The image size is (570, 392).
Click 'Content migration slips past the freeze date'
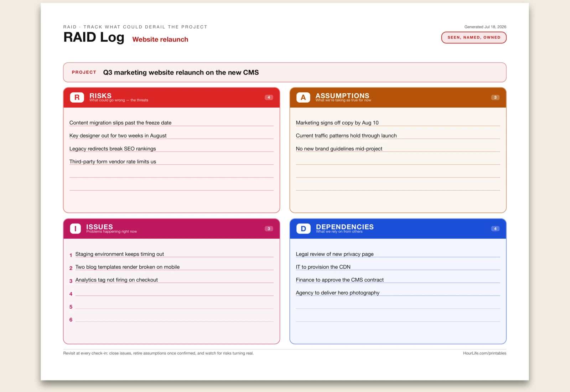pos(120,123)
